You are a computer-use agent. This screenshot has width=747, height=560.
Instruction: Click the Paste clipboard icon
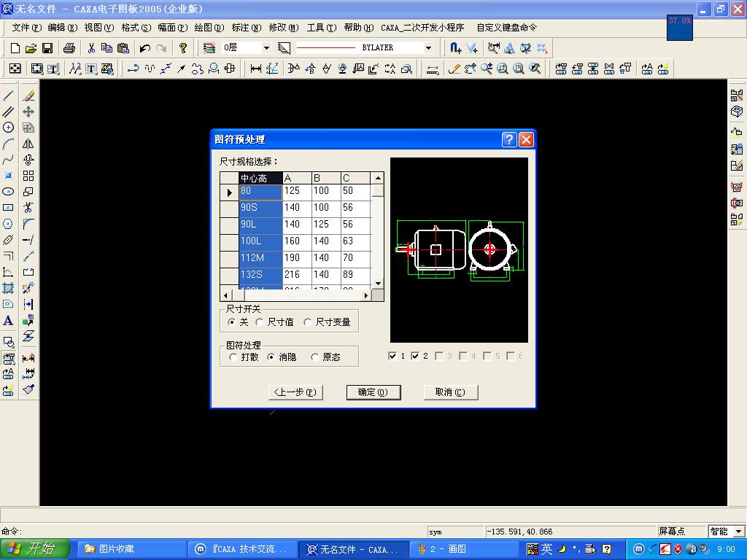[x=123, y=47]
